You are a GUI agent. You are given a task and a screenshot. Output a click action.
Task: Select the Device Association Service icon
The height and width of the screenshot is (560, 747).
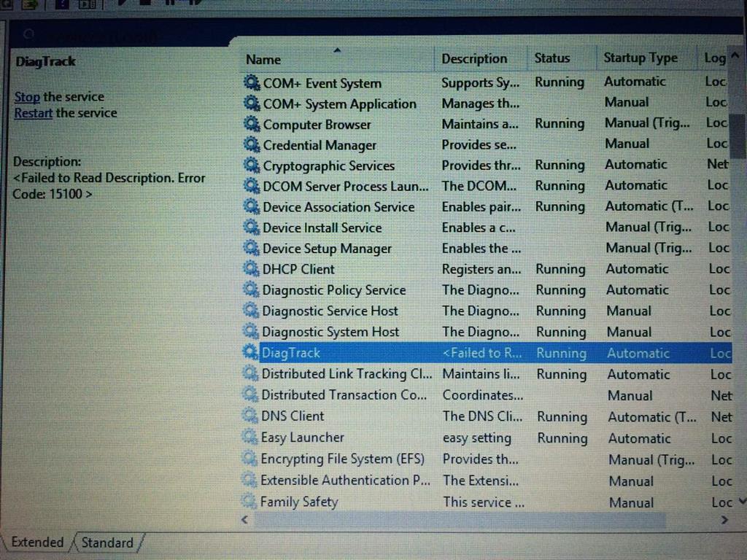coord(251,206)
